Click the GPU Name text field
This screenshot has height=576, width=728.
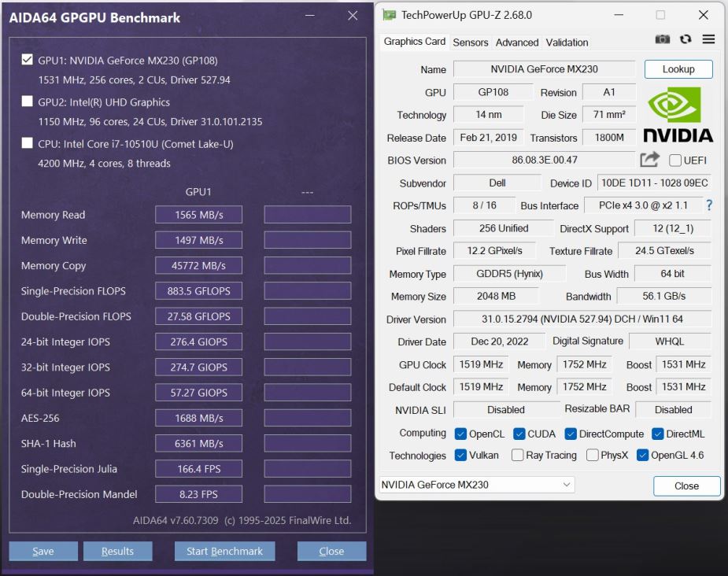544,69
